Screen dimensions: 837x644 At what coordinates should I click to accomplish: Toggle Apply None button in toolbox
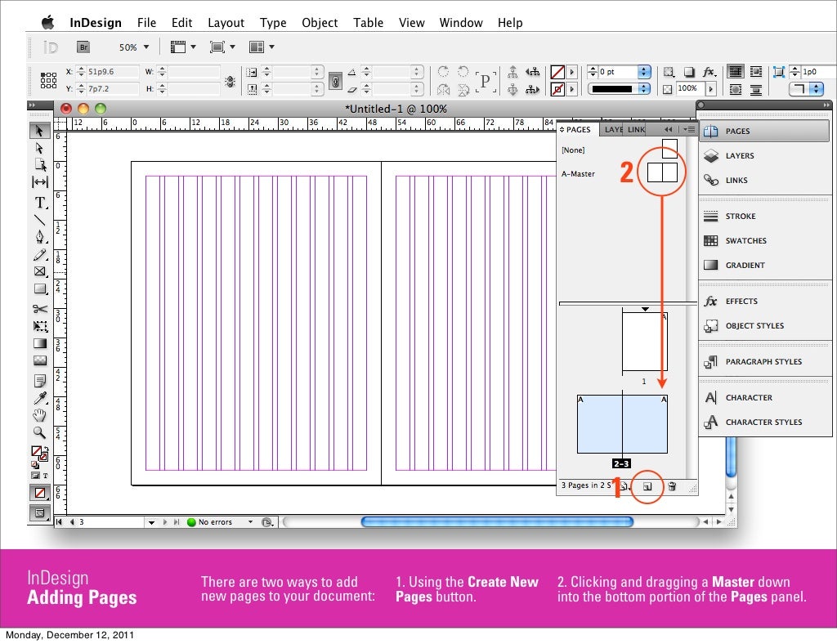click(40, 493)
